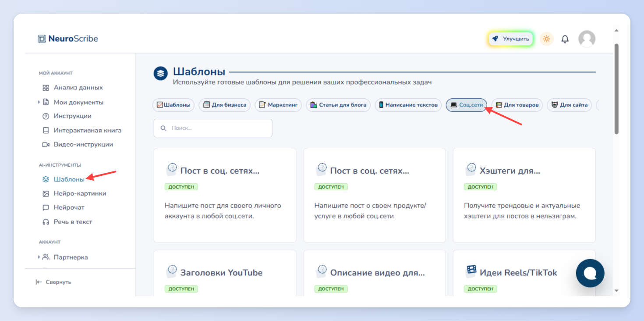Click the icon on Хэштеги для... card
This screenshot has width=644, height=321.
471,169
